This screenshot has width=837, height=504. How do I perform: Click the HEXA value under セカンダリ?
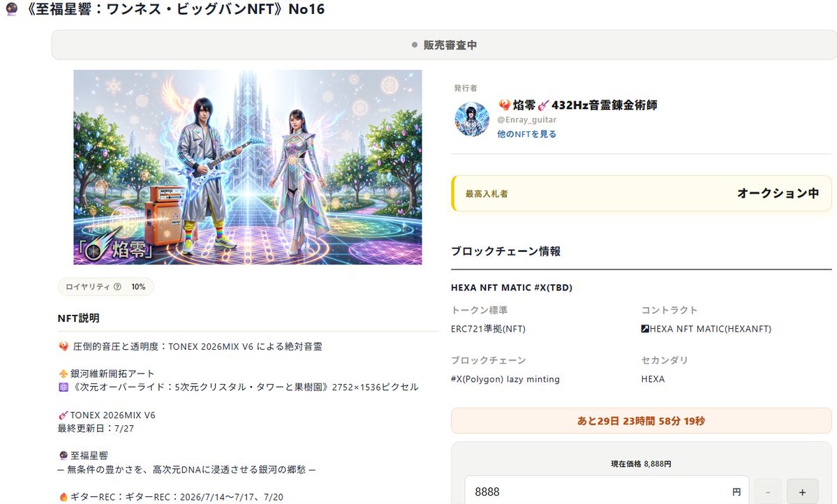click(653, 379)
